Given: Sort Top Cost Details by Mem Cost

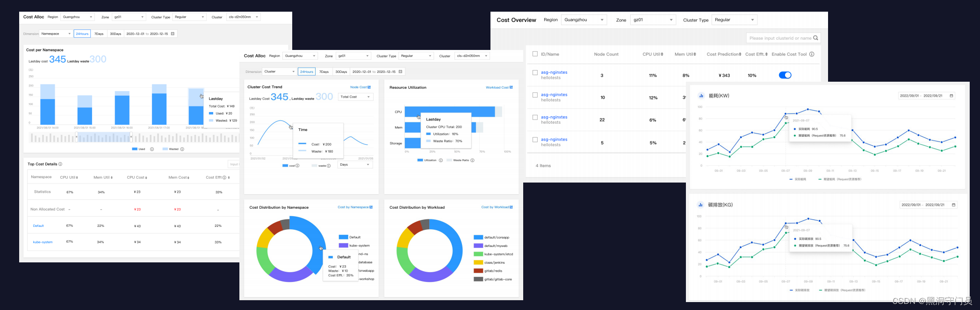Looking at the screenshot, I should [x=188, y=177].
